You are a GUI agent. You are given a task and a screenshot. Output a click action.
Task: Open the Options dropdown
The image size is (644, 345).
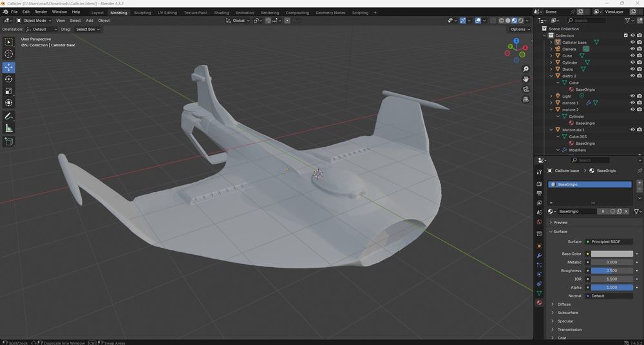[x=520, y=29]
